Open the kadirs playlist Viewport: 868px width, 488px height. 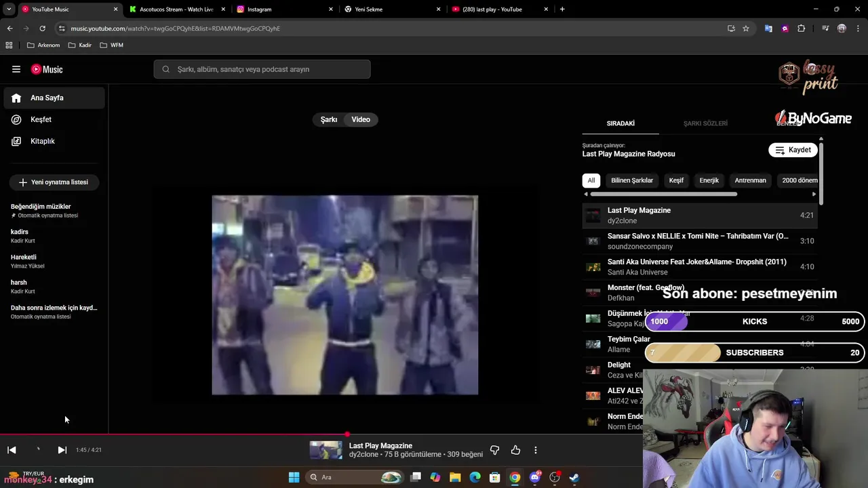pyautogui.click(x=54, y=236)
